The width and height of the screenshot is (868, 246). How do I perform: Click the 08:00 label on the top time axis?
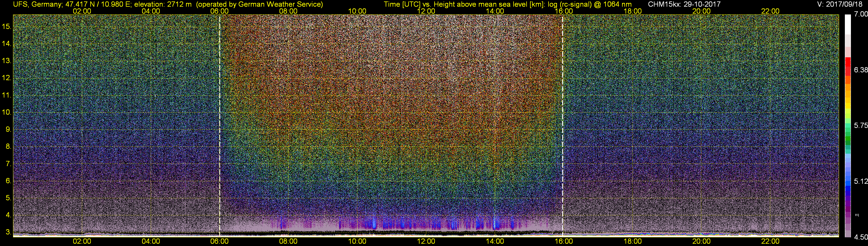pyautogui.click(x=288, y=11)
